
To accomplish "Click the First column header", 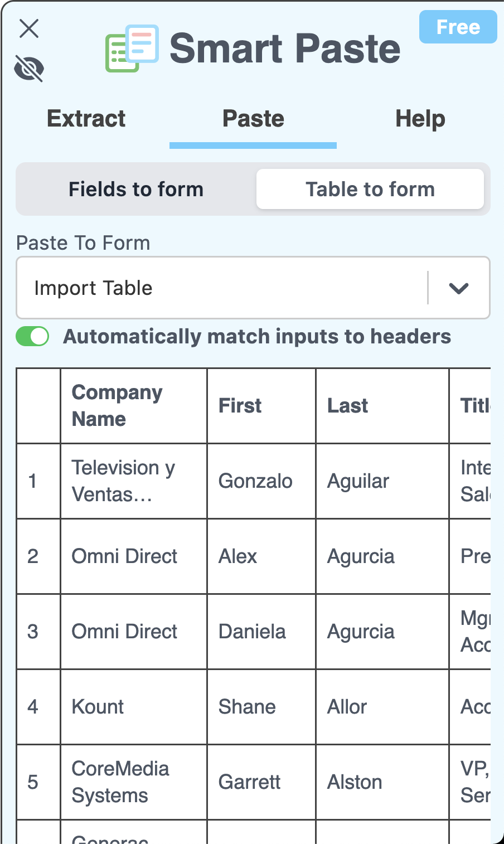I will [x=261, y=406].
